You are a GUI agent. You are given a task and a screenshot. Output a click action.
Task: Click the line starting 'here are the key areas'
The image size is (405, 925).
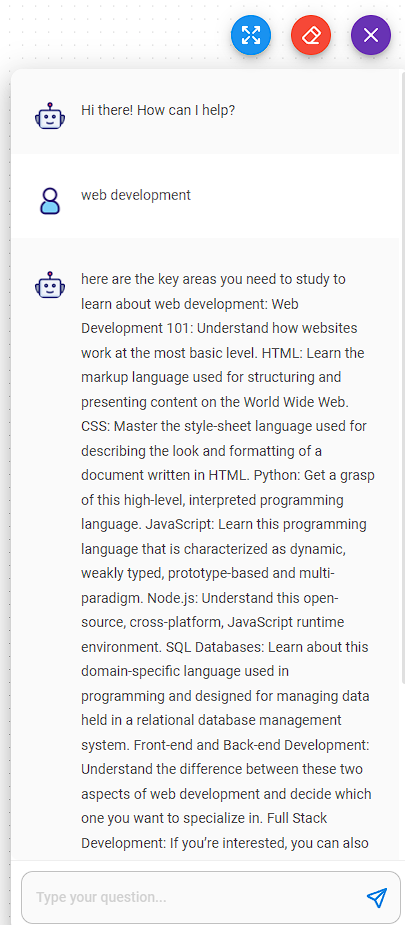point(213,279)
